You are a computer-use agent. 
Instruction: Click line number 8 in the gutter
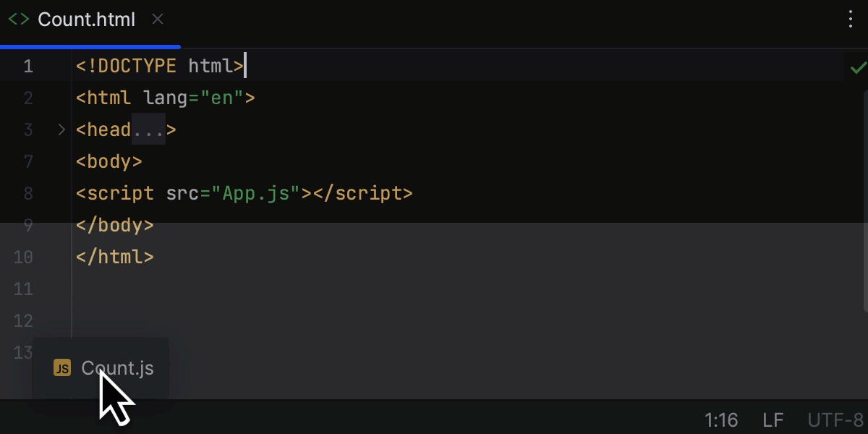[x=28, y=193]
